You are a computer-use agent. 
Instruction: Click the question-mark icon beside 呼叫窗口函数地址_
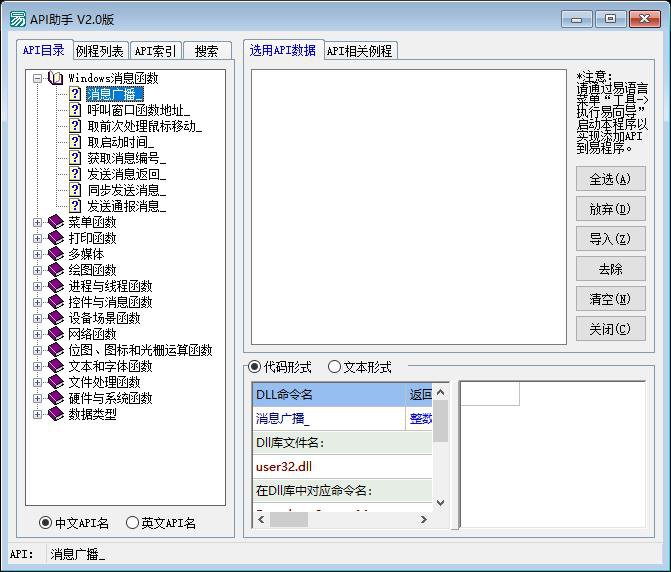(x=75, y=110)
